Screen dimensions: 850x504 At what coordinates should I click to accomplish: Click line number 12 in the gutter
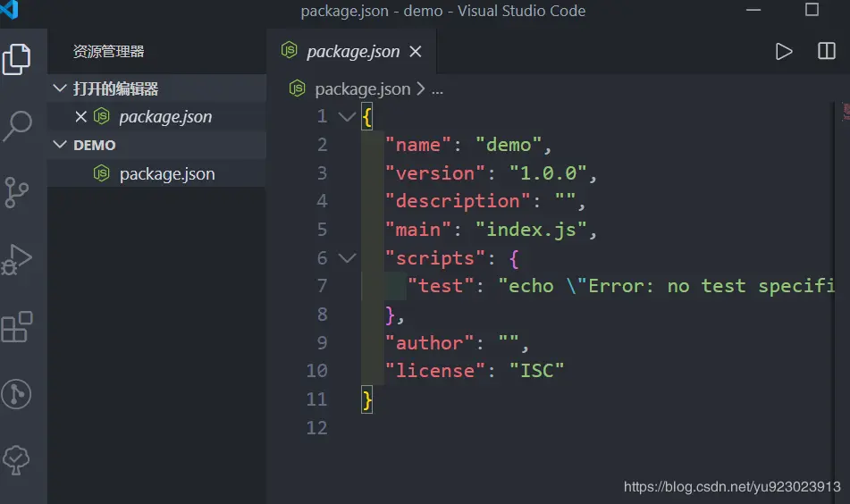[316, 427]
